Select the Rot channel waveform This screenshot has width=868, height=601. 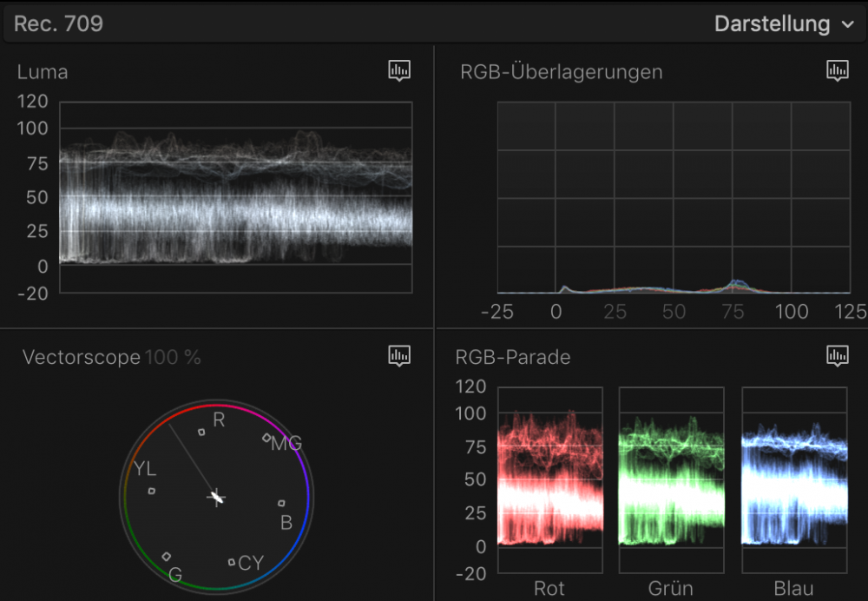pos(549,478)
